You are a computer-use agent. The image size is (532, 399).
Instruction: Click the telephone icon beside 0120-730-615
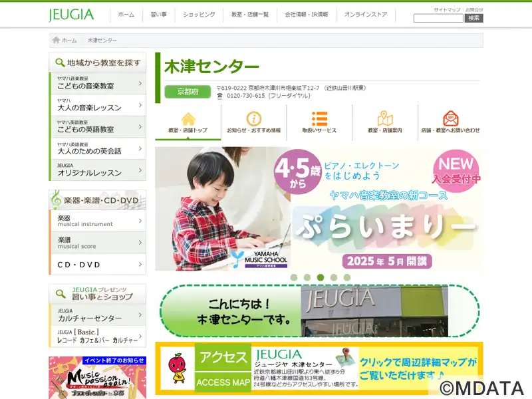[x=220, y=96]
